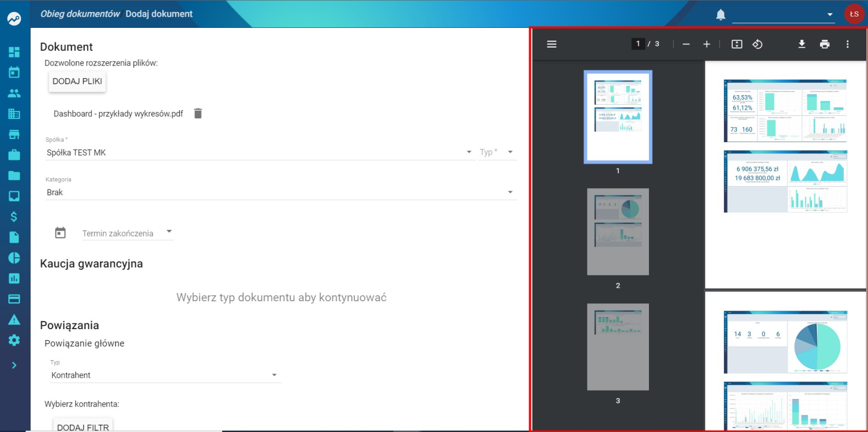Open the Kontrahent relation type dropdown
This screenshot has height=432, width=868.
(x=165, y=375)
